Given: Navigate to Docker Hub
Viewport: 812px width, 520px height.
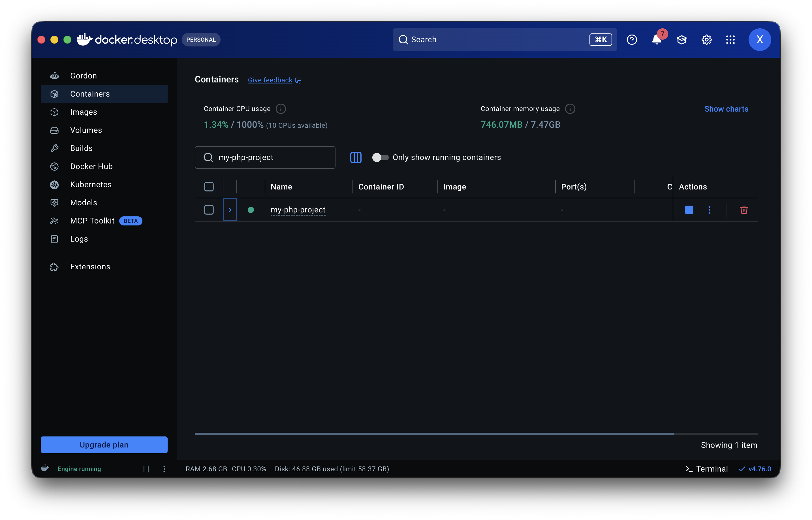Looking at the screenshot, I should (104, 167).
